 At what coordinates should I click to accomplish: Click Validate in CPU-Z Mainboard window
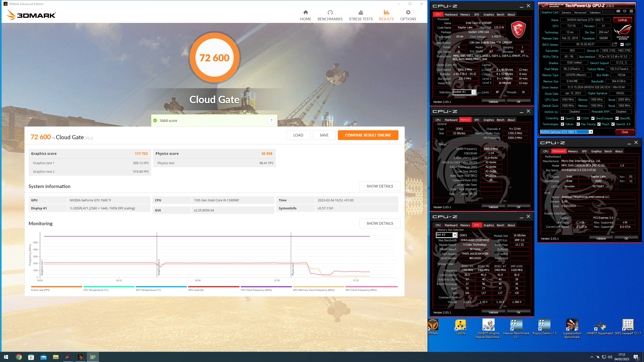[x=601, y=239]
